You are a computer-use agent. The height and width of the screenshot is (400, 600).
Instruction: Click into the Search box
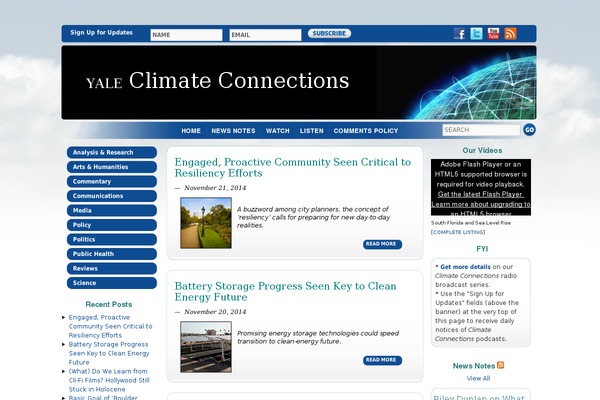click(x=481, y=130)
